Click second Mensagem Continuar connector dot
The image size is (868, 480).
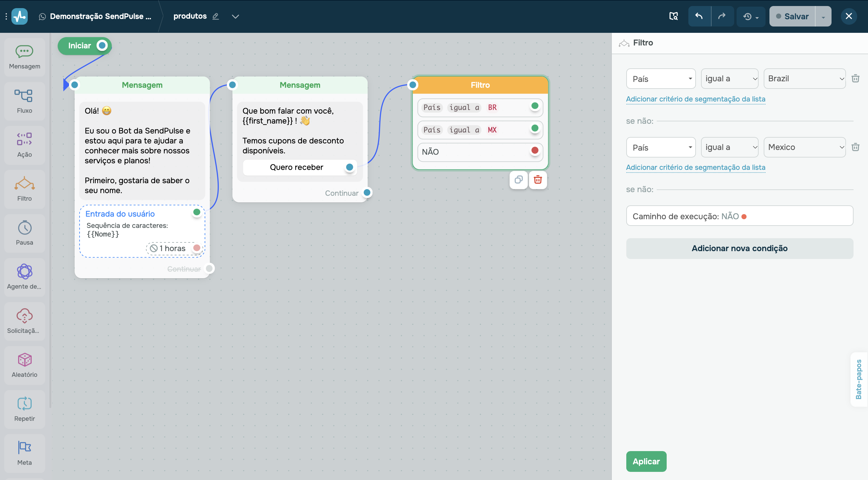tap(367, 193)
